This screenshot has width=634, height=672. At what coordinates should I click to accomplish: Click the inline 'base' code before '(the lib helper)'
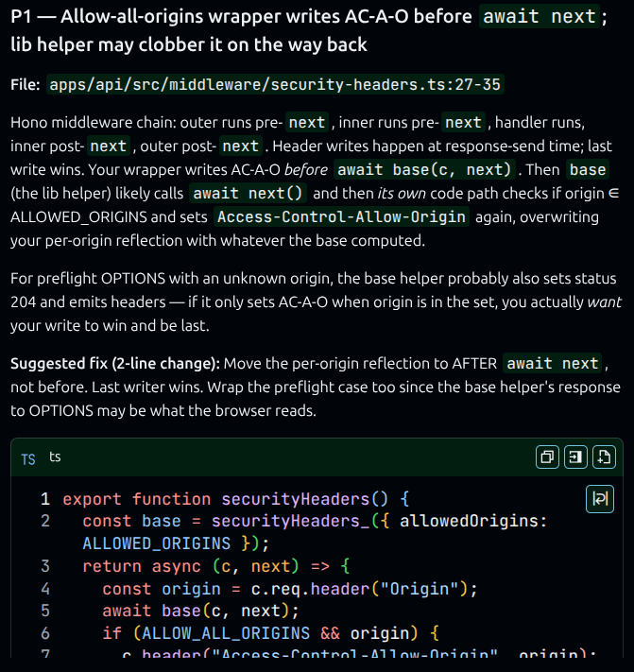pyautogui.click(x=588, y=170)
